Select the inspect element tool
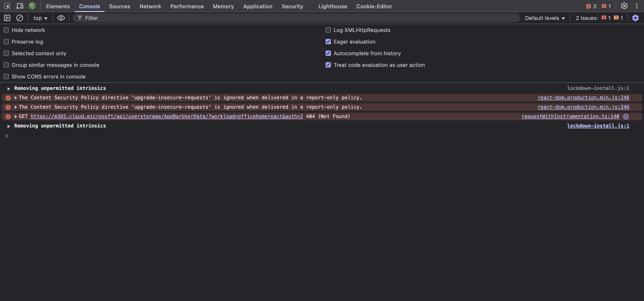This screenshot has width=644, height=301. 7,6
